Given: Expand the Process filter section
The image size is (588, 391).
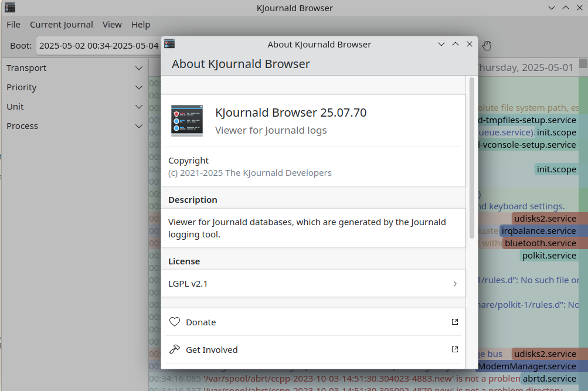Looking at the screenshot, I should pyautogui.click(x=138, y=126).
